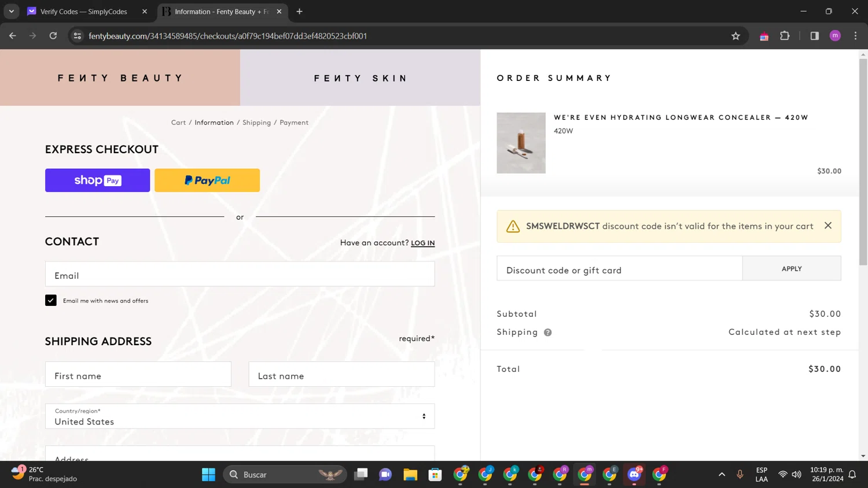Screen dimensions: 868x488
Task: Click the address bar URL
Action: (x=227, y=36)
